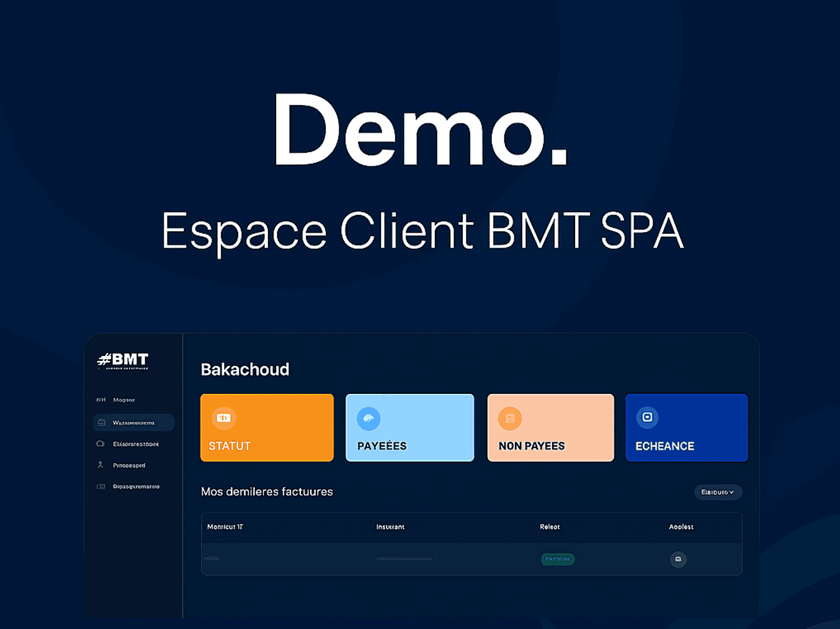Click the orange circle icon in NON PAYEES card
The image size is (840, 629).
510,419
